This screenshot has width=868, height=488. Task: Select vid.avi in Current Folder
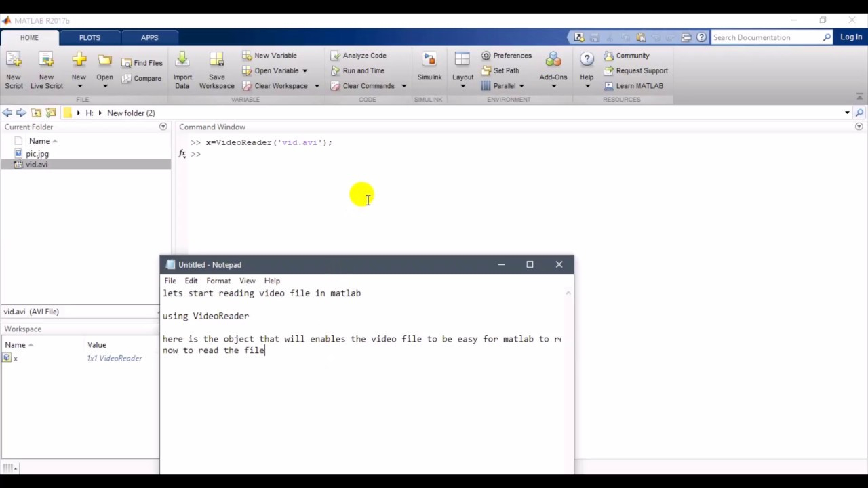(37, 165)
